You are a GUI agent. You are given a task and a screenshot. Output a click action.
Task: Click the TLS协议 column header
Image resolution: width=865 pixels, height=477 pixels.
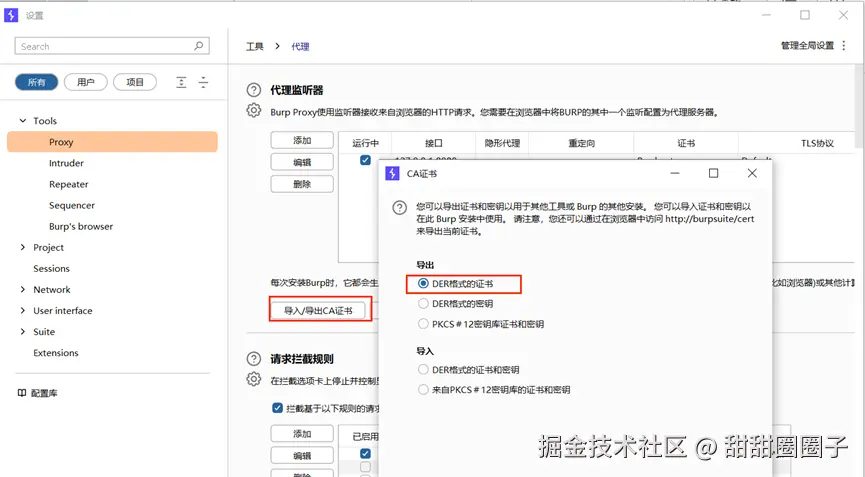(817, 143)
